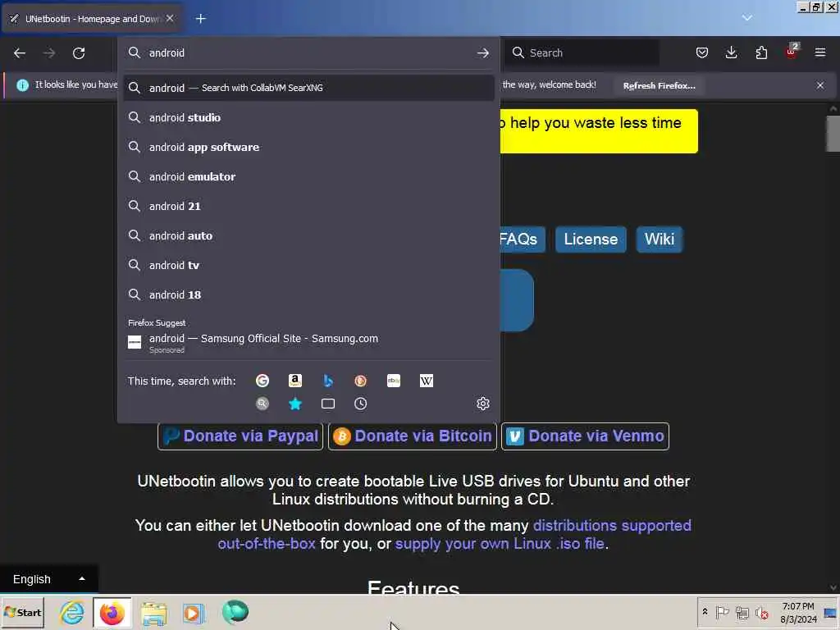840x630 pixels.
Task: Open the Downloads panel icon
Action: [x=731, y=52]
